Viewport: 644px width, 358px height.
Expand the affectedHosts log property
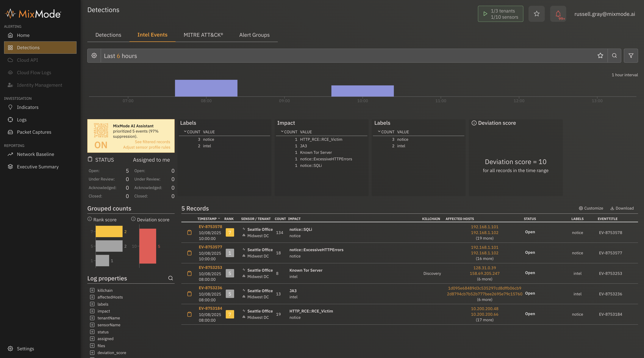(92, 297)
